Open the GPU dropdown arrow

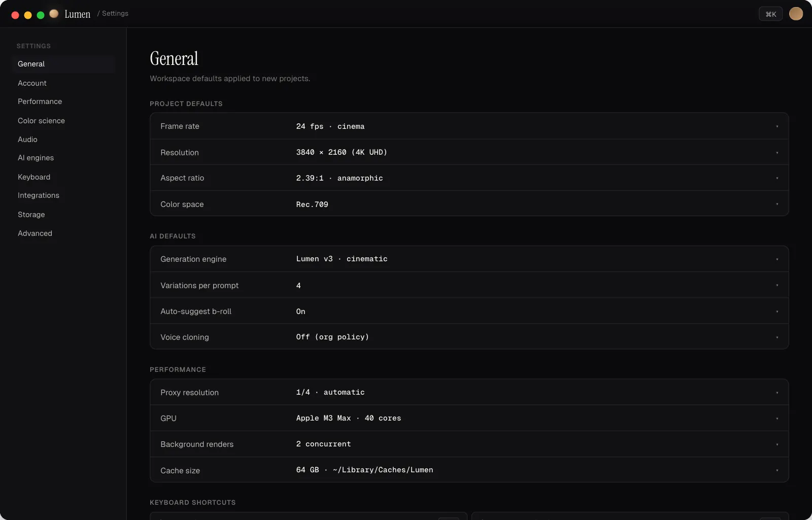click(777, 419)
